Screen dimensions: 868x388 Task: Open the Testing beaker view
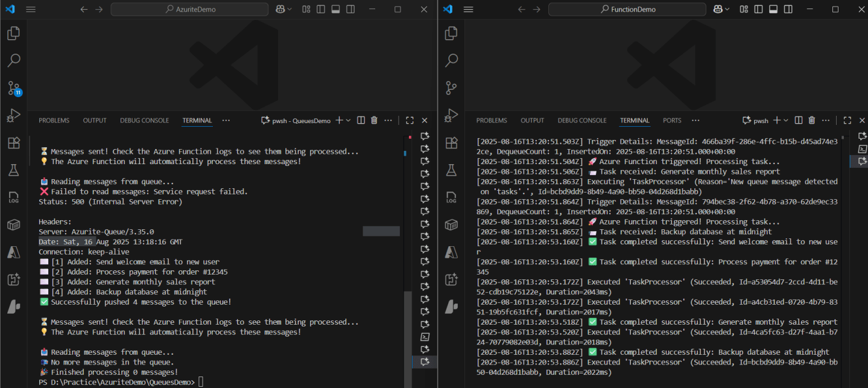point(13,170)
